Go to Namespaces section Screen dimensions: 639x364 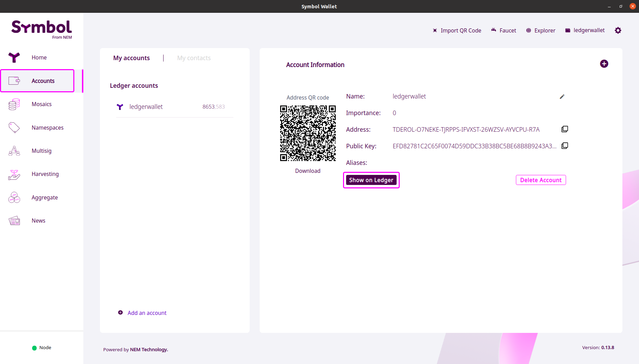pyautogui.click(x=48, y=128)
